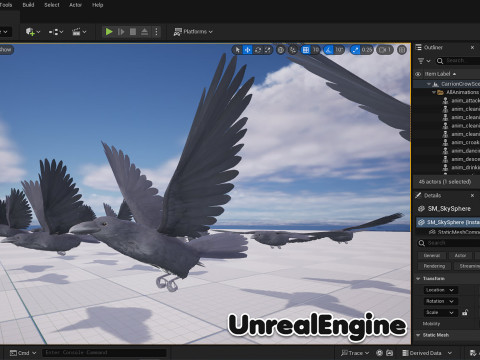Screen dimensions: 480x360
Task: Close the Details panel
Action: click(472, 195)
